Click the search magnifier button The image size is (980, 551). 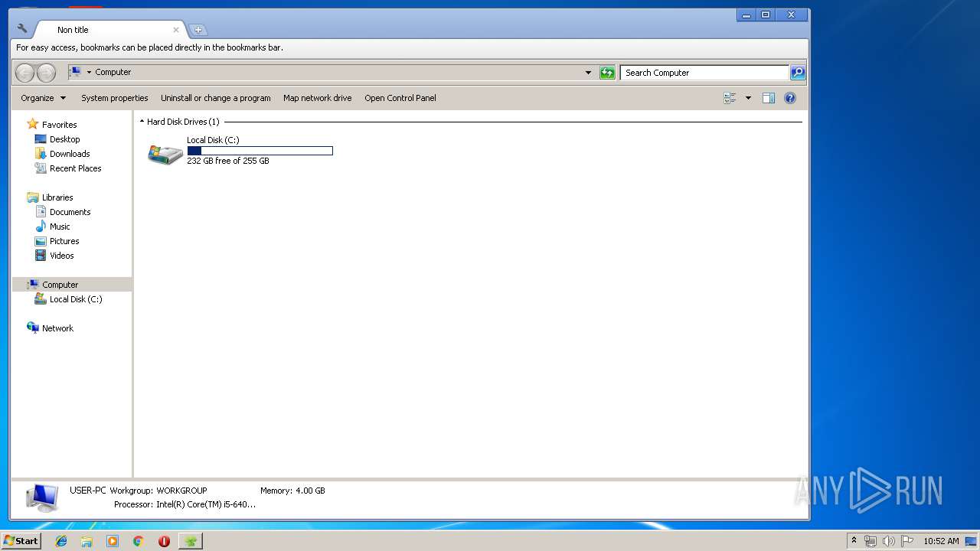[x=797, y=73]
